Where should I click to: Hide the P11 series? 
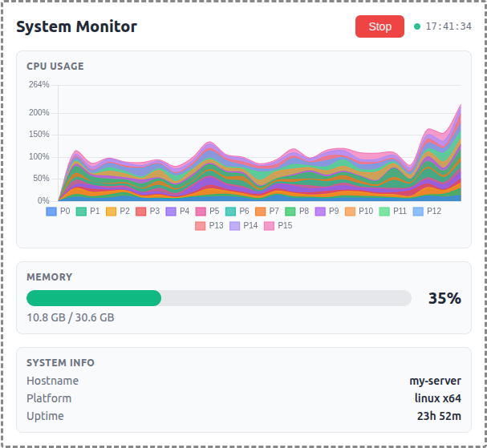pyautogui.click(x=393, y=211)
